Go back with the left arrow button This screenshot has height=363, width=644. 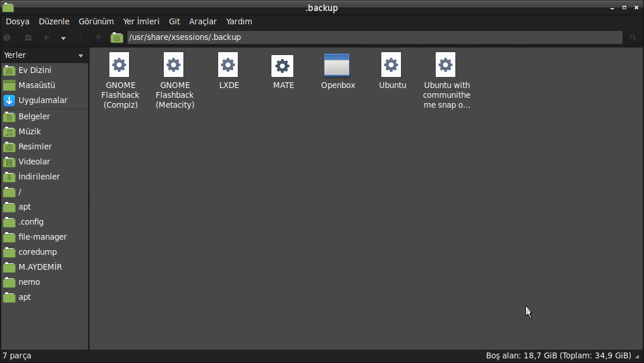pos(47,38)
